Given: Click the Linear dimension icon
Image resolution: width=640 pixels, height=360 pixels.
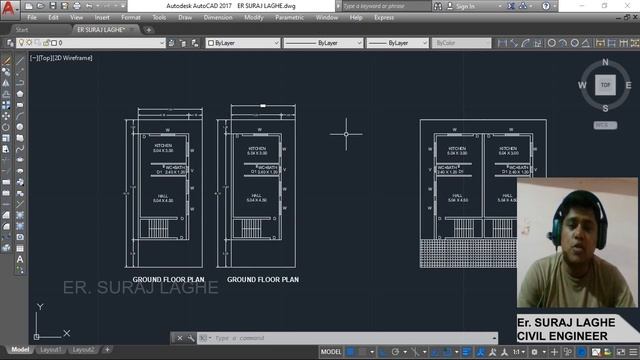Looking at the screenshot, I should point(502,43).
